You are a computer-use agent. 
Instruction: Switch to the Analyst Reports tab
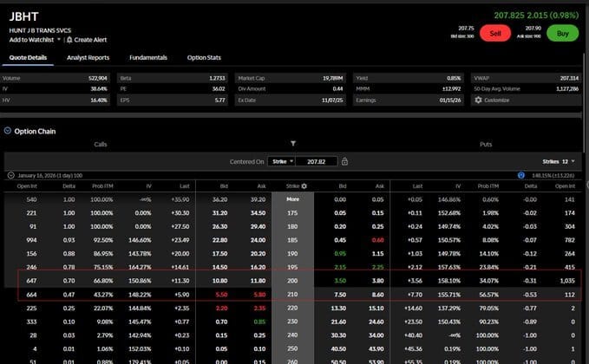coord(88,57)
